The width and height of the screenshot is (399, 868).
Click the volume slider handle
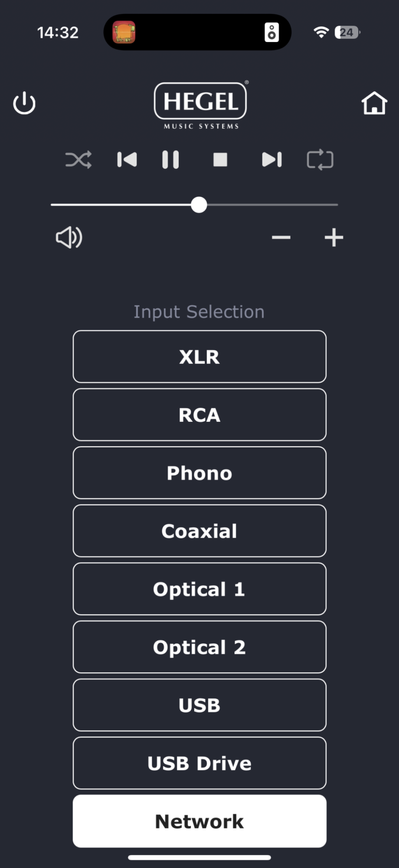click(x=199, y=205)
